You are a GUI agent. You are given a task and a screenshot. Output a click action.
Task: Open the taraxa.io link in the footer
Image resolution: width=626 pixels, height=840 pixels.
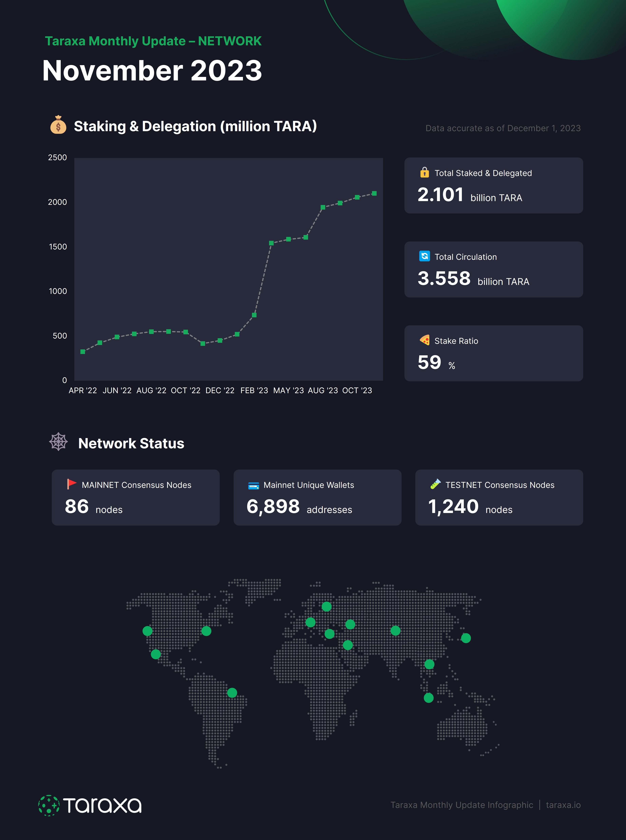point(563,805)
